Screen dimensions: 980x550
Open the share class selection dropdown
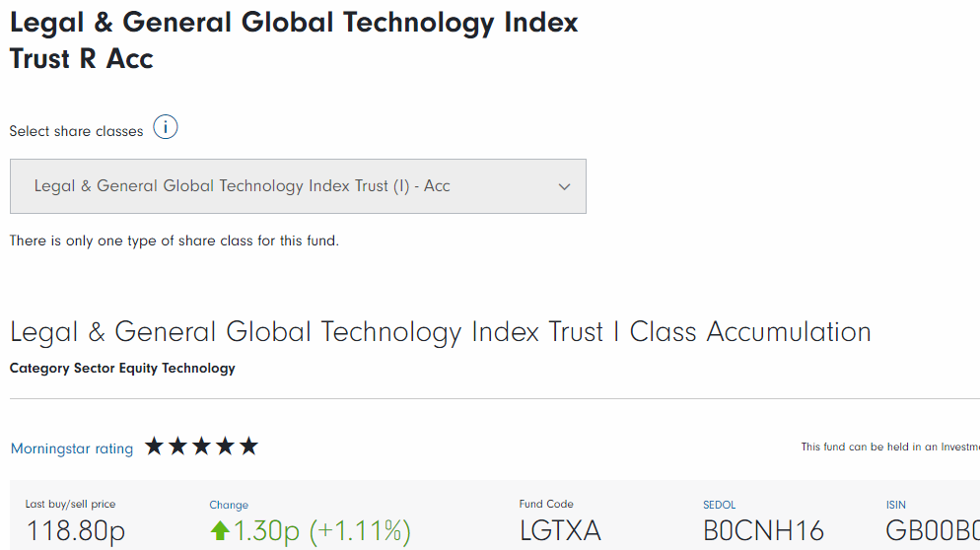298,186
